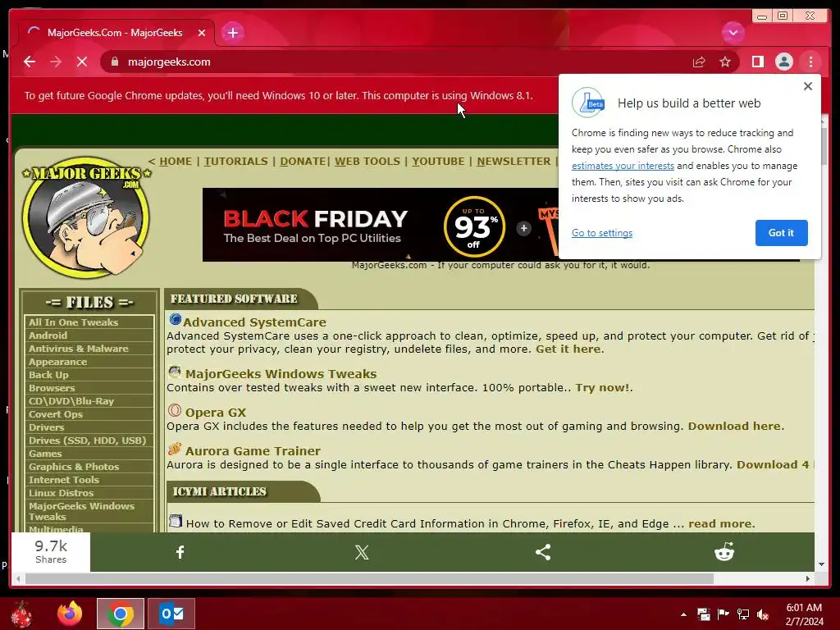Open the 'estimates your interests' link

[x=623, y=166]
